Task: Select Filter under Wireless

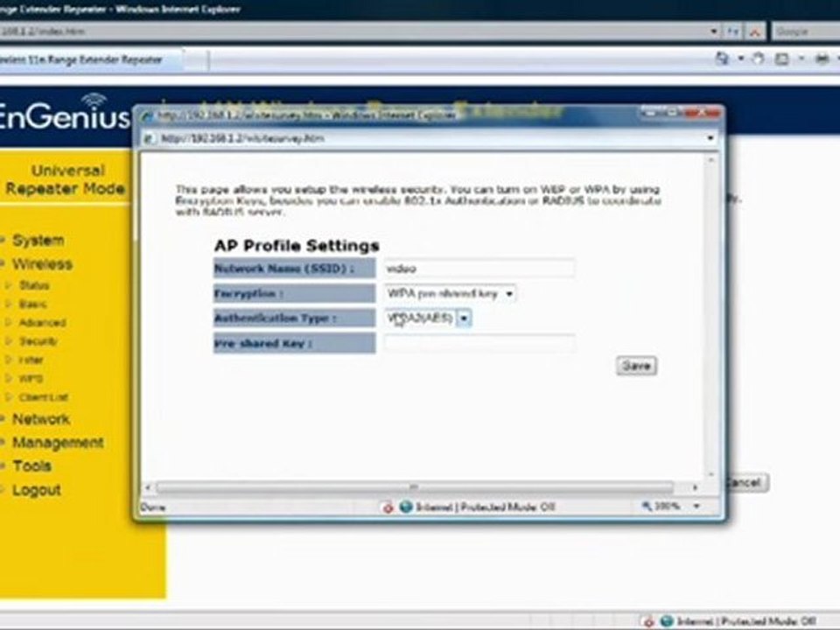Action: [31, 360]
